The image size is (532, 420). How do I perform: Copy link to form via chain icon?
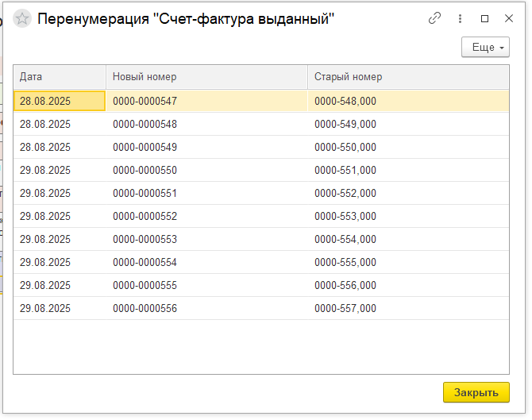coord(434,18)
